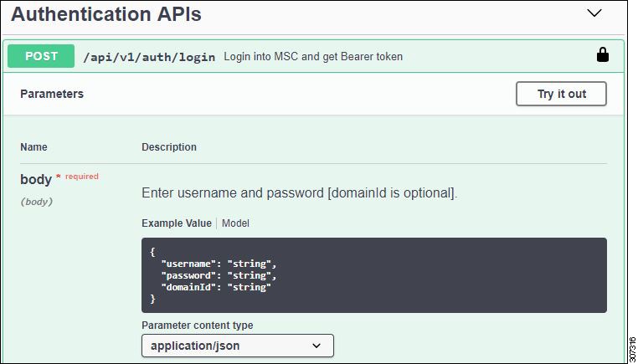Click the /api/v1/auth/login endpoint path
638x364 pixels.
(149, 57)
